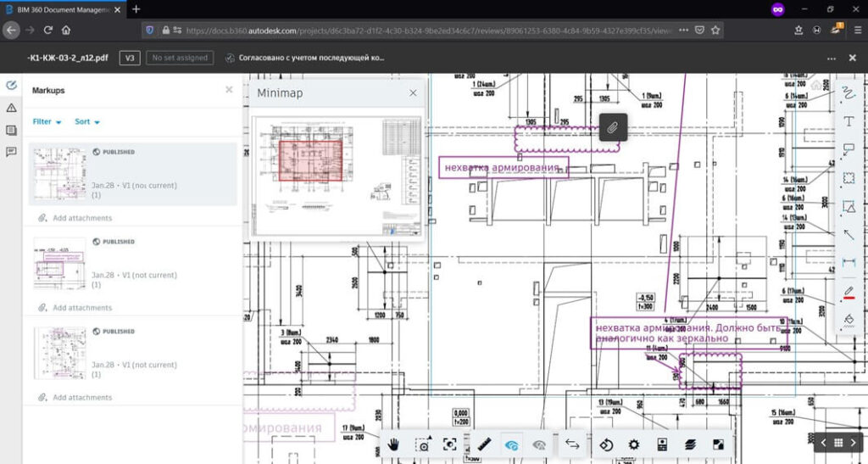This screenshot has width=868, height=464.
Task: Click the tracking protection shield icon
Action: click(x=149, y=31)
